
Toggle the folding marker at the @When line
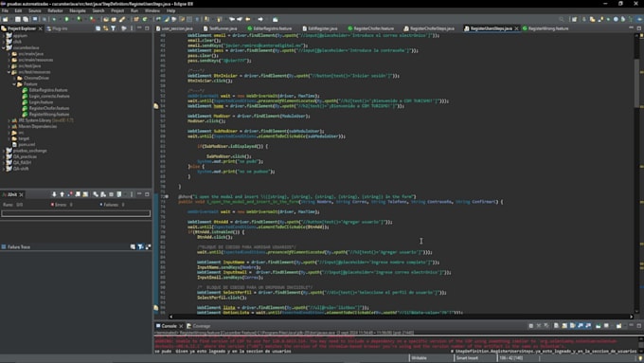click(x=167, y=196)
